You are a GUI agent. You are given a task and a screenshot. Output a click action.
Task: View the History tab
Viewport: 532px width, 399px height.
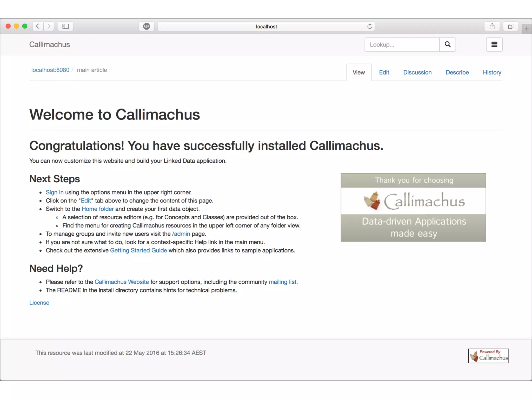[492, 72]
